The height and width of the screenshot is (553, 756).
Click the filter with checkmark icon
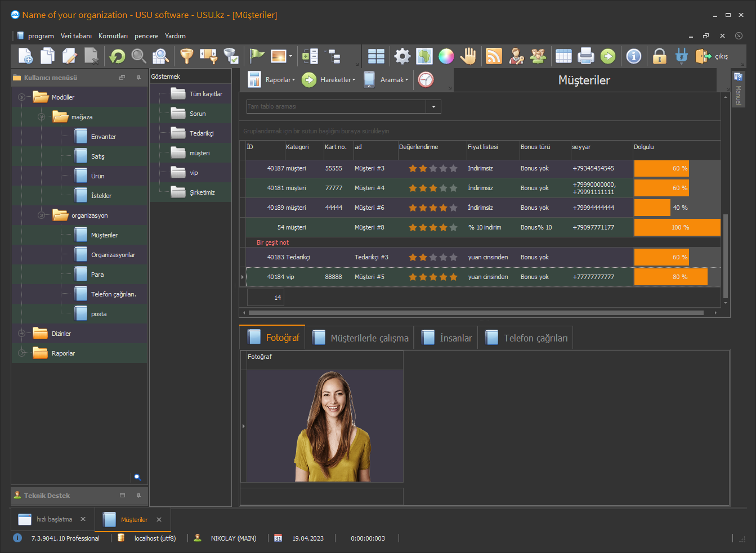pyautogui.click(x=231, y=56)
